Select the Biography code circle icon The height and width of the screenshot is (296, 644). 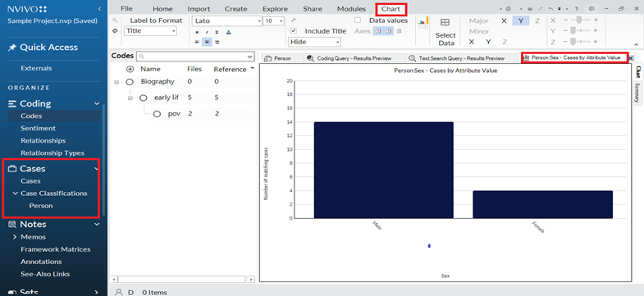click(x=130, y=82)
